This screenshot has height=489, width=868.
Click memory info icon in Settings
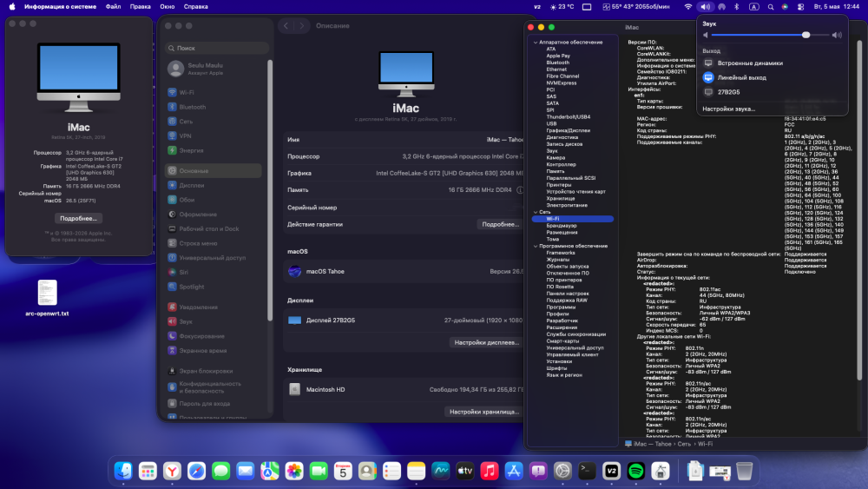[520, 190]
